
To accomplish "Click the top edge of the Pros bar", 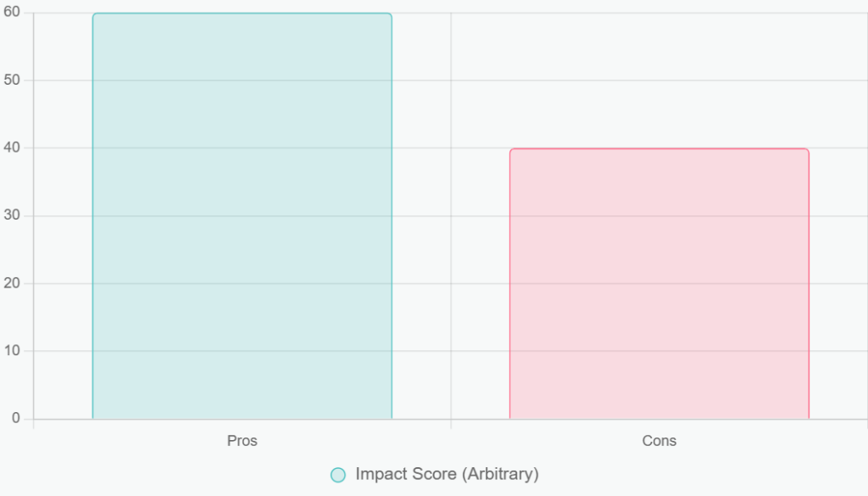I will (242, 14).
